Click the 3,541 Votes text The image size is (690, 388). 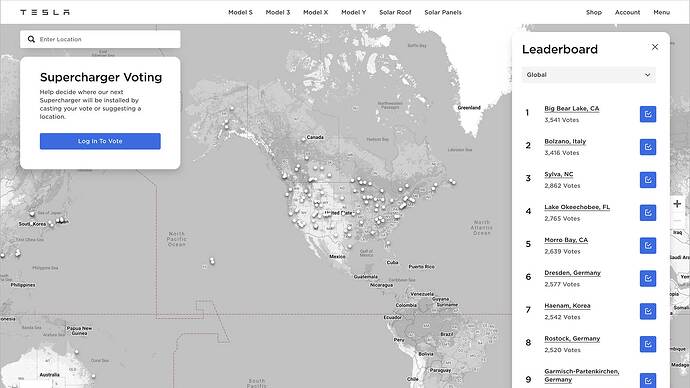click(x=562, y=120)
